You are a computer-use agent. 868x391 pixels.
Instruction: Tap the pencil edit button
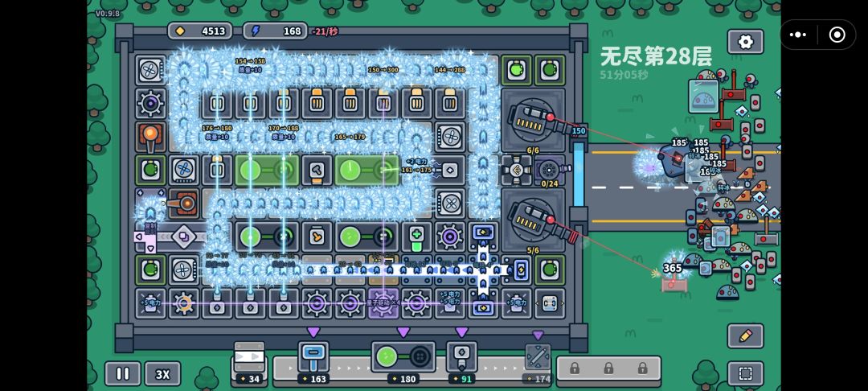click(x=745, y=335)
